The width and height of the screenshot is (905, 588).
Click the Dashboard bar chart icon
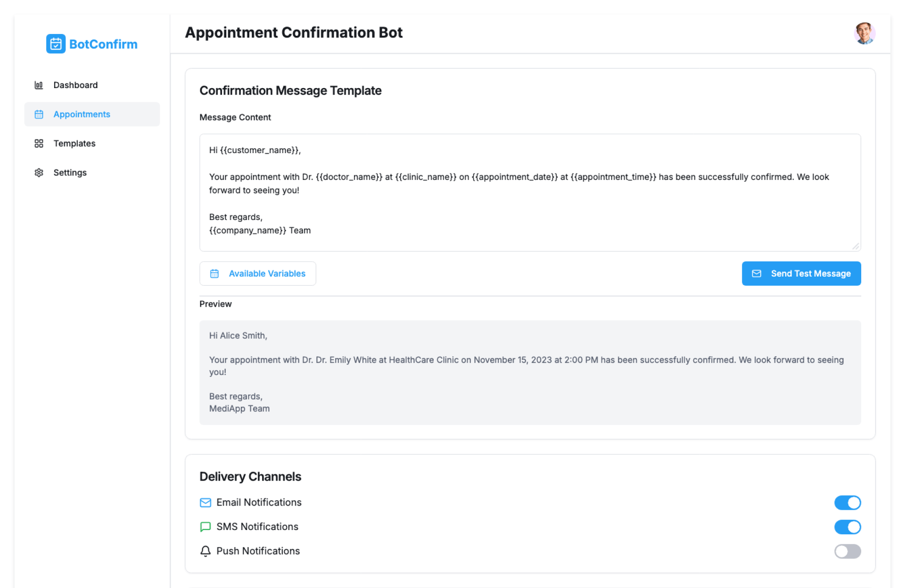tap(39, 85)
